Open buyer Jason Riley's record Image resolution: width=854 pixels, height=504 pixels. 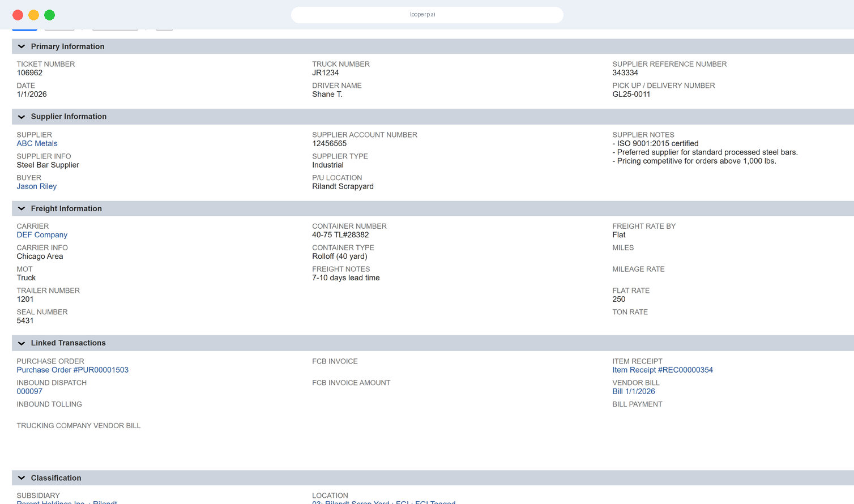37,186
